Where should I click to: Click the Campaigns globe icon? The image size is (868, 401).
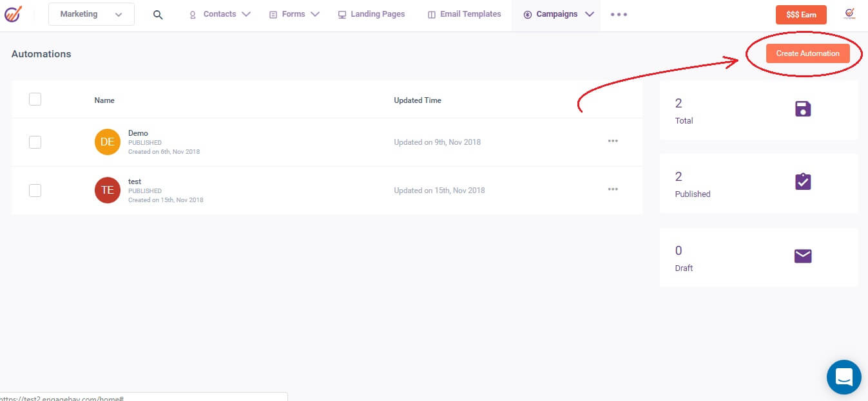(x=528, y=14)
